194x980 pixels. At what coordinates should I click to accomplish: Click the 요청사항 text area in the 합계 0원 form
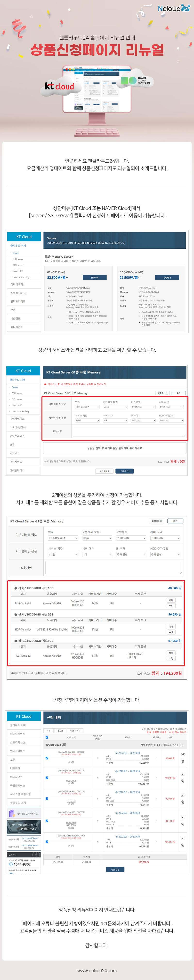click(129, 431)
